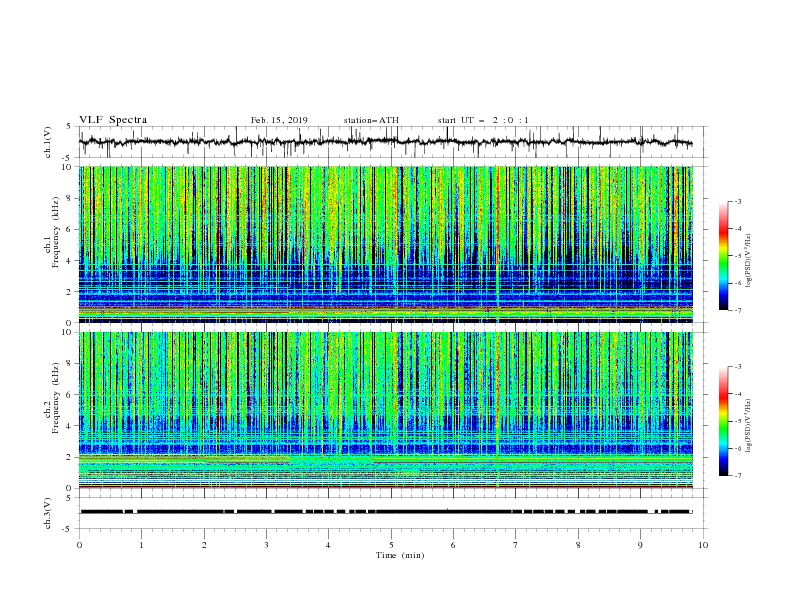Click the time axis tick label '0'
The image size is (792, 612).
[79, 545]
